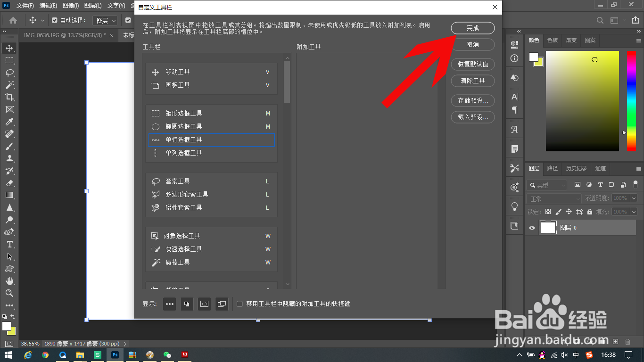
Task: Select the Type tool in left toolbar
Action: click(x=9, y=244)
